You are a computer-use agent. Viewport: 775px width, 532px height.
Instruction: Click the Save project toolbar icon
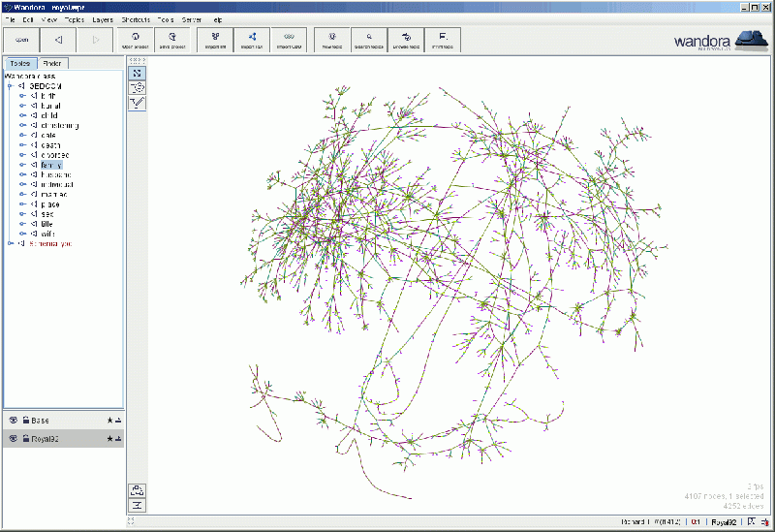tap(170, 40)
